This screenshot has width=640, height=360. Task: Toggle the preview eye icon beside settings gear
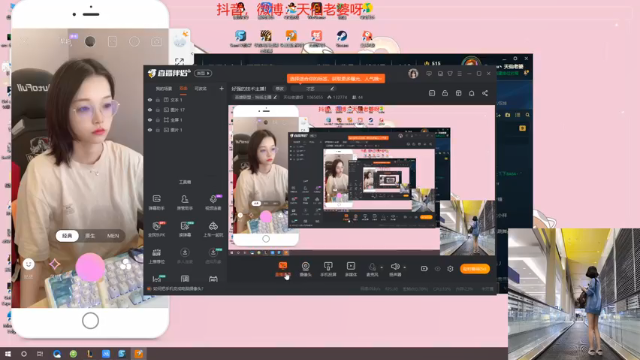click(438, 269)
